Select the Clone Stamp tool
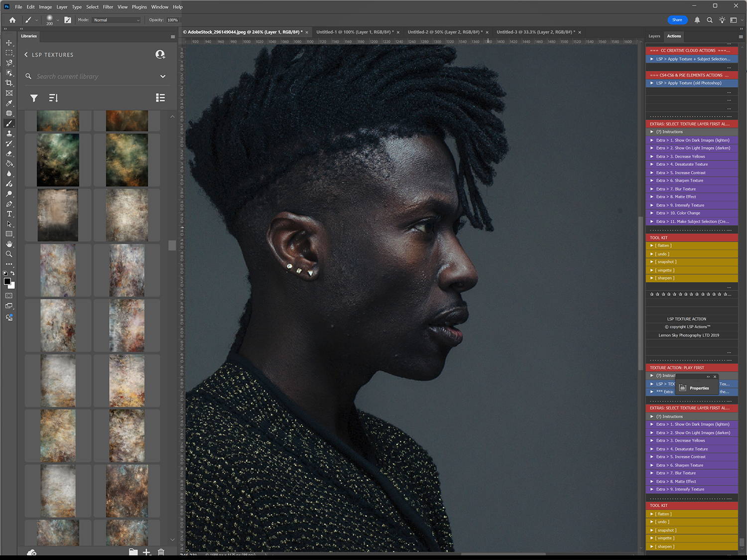Screen dimensions: 747x560 [9, 134]
